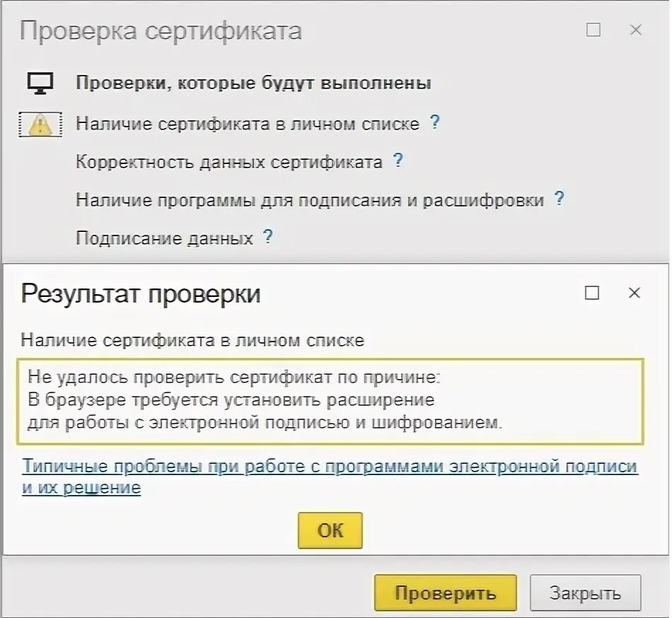Click the Проверка сертификата window title
This screenshot has height=618, width=672.
(161, 31)
